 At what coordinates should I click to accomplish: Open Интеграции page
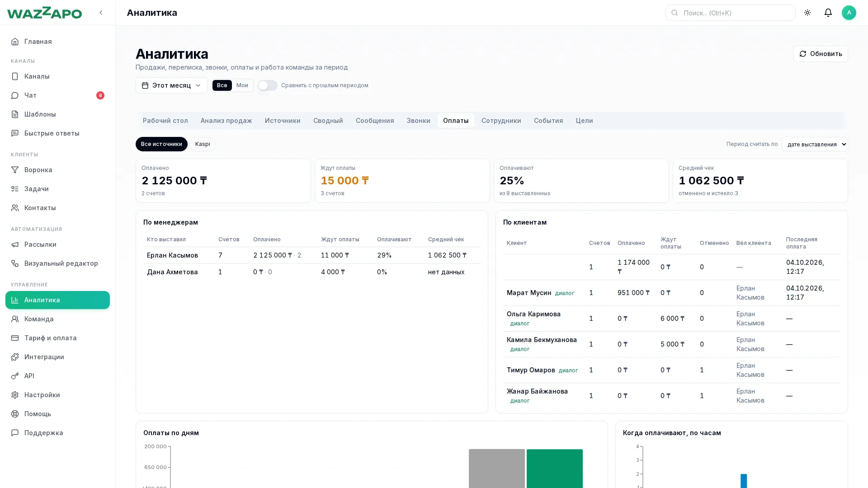click(x=57, y=357)
